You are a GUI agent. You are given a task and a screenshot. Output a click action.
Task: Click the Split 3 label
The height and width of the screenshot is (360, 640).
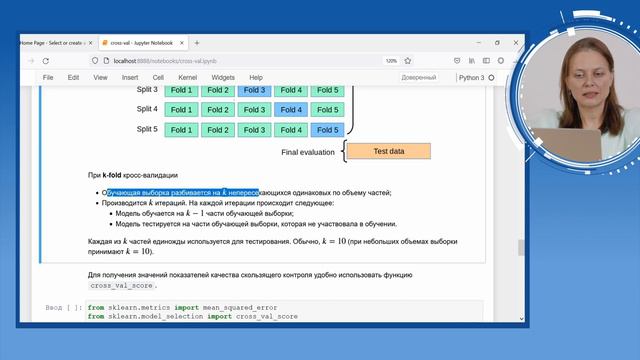click(x=147, y=89)
